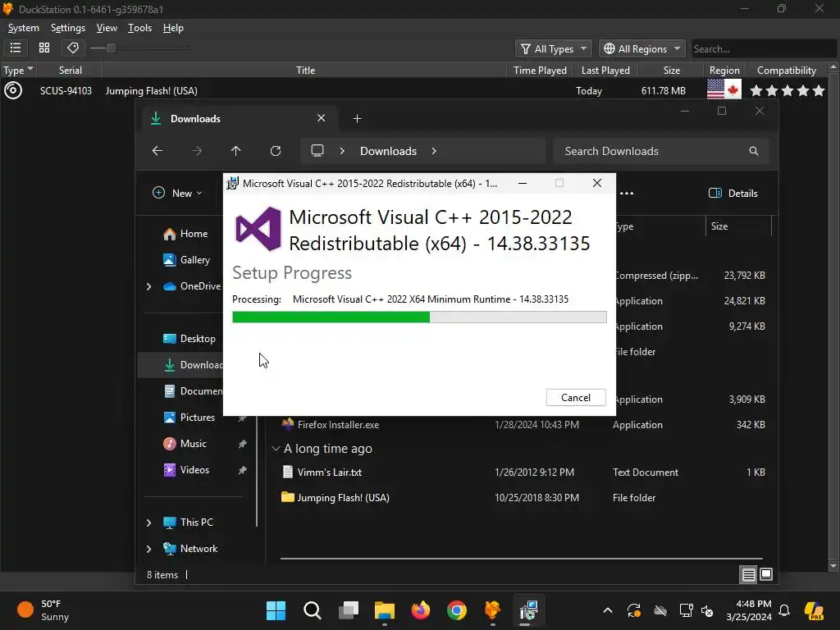Open the View menu in DuckStation
Viewport: 840px width, 630px height.
tap(107, 28)
